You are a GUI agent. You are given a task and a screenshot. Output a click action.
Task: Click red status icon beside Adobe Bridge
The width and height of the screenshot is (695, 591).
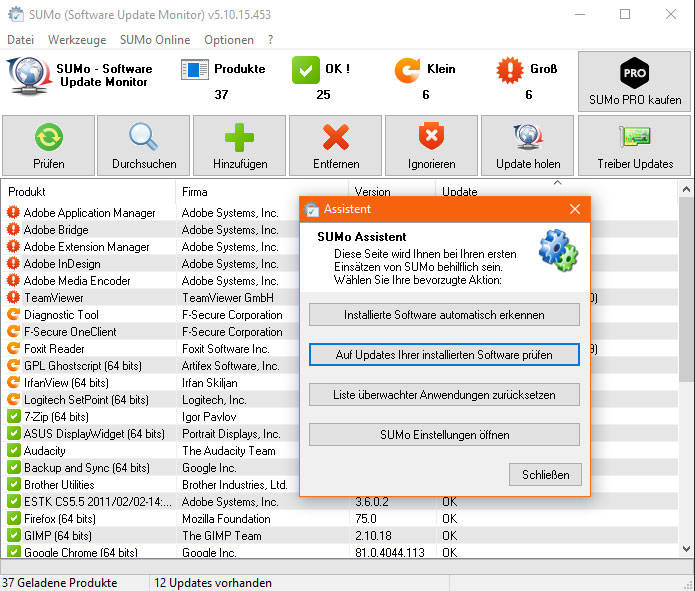13,229
